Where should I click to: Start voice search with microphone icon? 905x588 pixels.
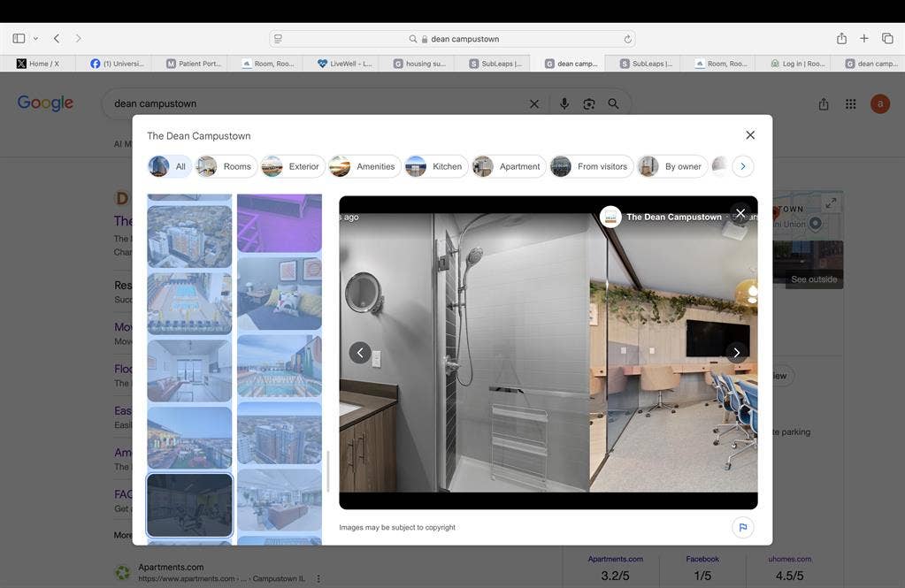(x=564, y=103)
